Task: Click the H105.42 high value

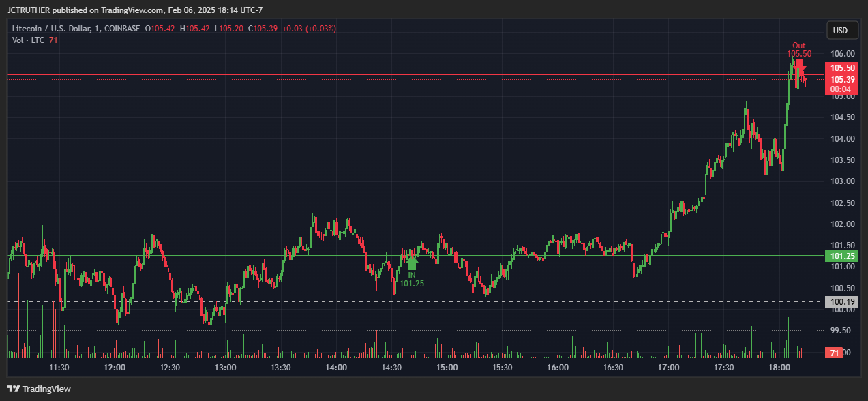Action: [194, 29]
